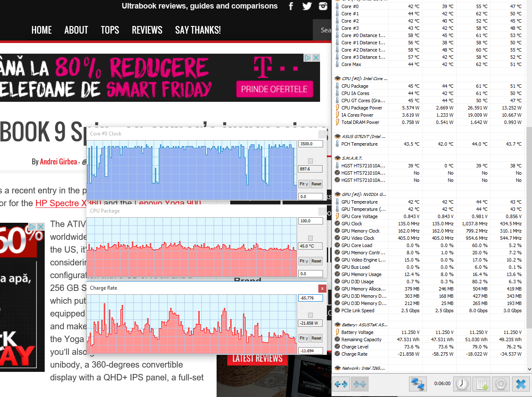Image resolution: width=532 pixels, height=397 pixels.
Task: Click the -11.694 minimum field in Charge Rate
Action: 311,351
